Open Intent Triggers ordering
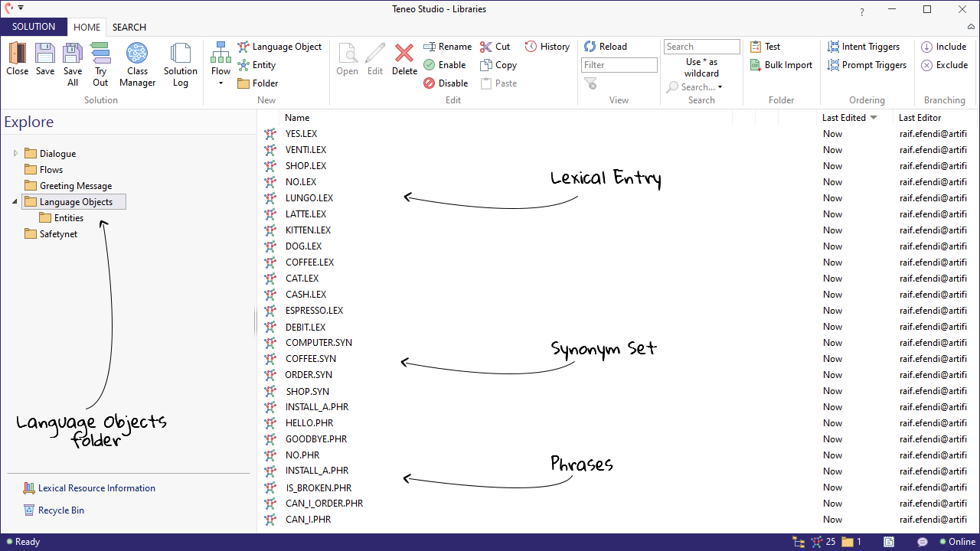 864,47
